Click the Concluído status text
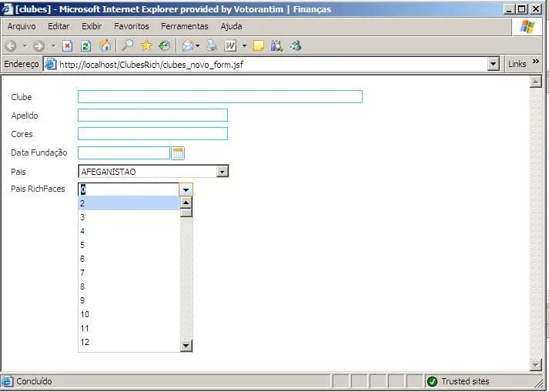This screenshot has width=549, height=392. [34, 381]
